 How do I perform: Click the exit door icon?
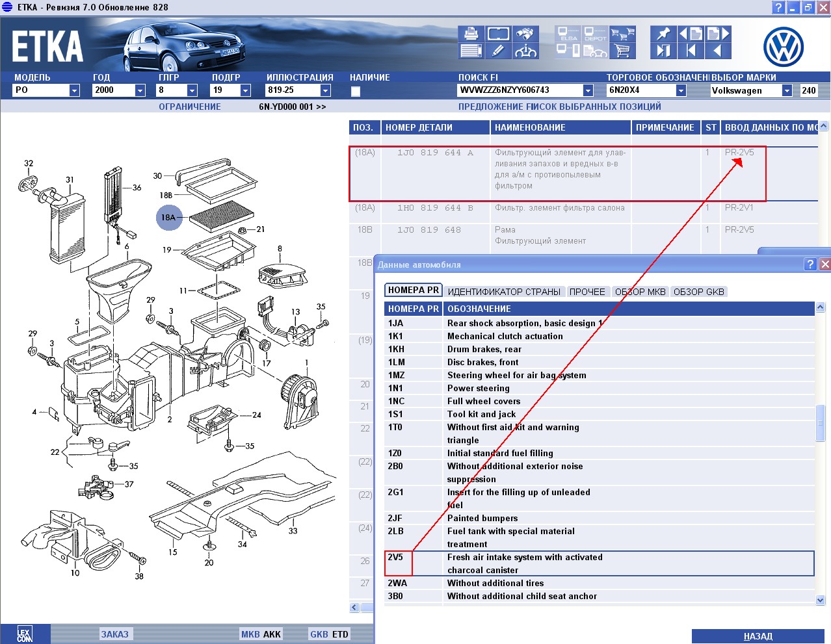[x=663, y=51]
